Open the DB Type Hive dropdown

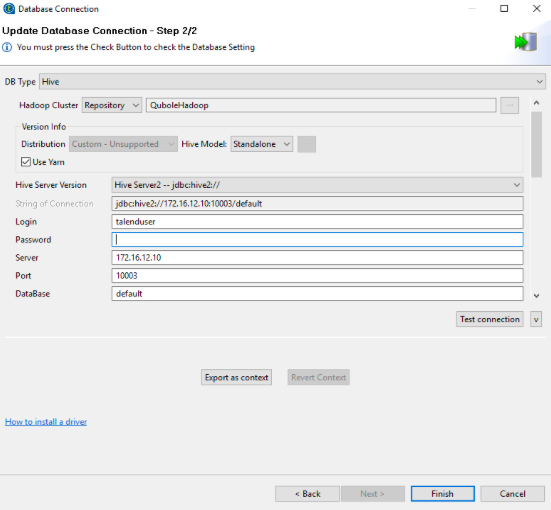[292, 82]
